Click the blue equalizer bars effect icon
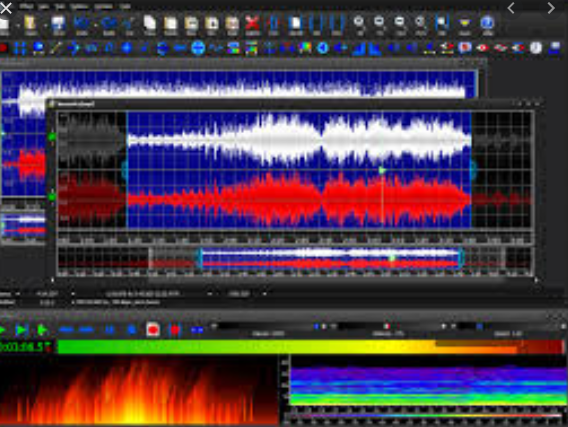The image size is (568, 427). click(x=358, y=49)
